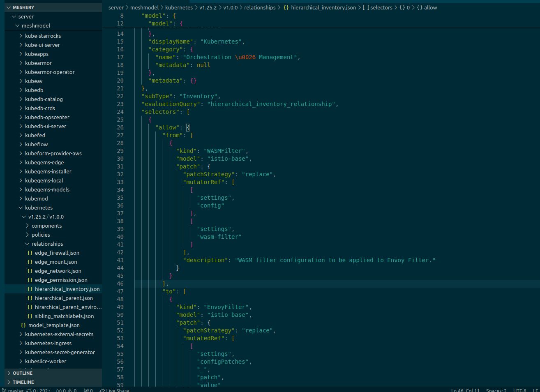Expand the kubearmor-operator folder
This screenshot has width=540, height=392.
coord(21,72)
